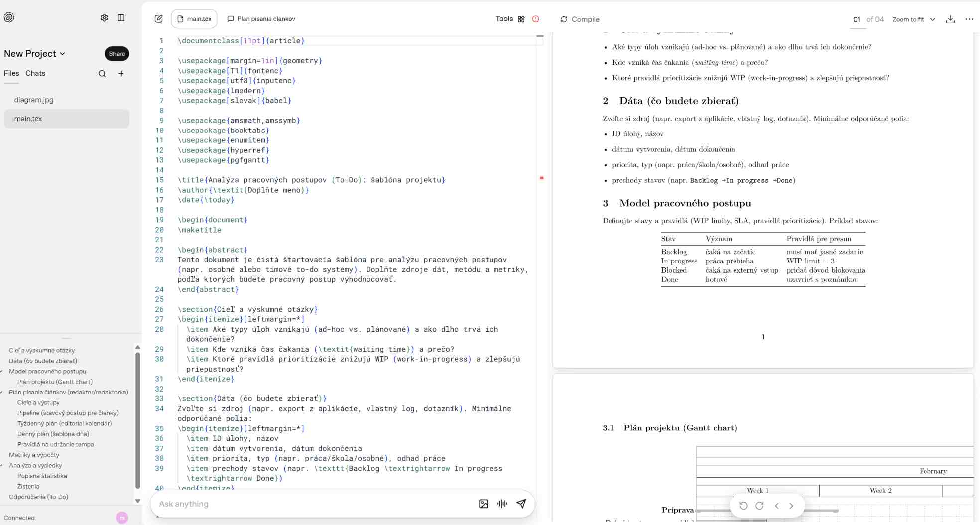Compile the LaTeX document

coord(580,19)
